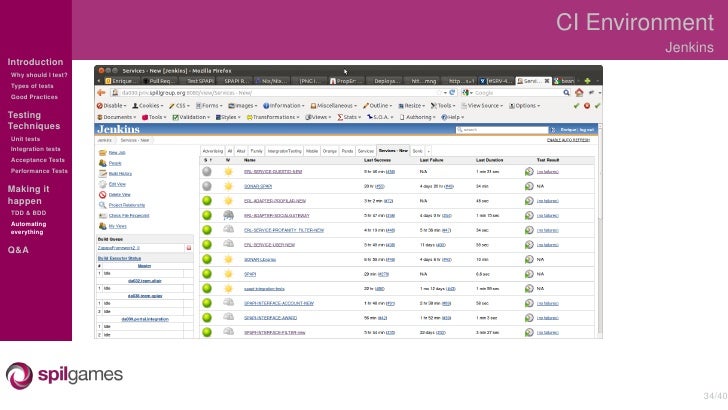This screenshot has width=728, height=410.
Task: Click green status ball of SPAPI-INTERFACE-AWARD row
Action: [x=207, y=318]
